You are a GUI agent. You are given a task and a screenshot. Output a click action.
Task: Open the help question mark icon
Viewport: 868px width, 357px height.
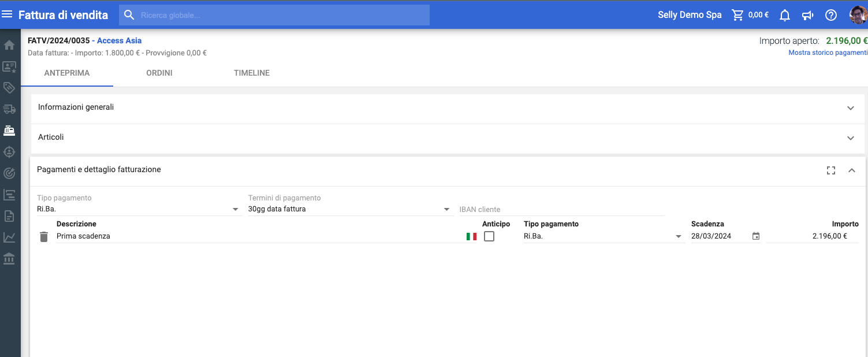coord(831,15)
